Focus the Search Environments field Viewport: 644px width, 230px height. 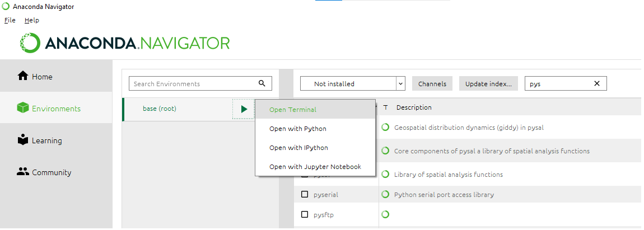(x=200, y=83)
